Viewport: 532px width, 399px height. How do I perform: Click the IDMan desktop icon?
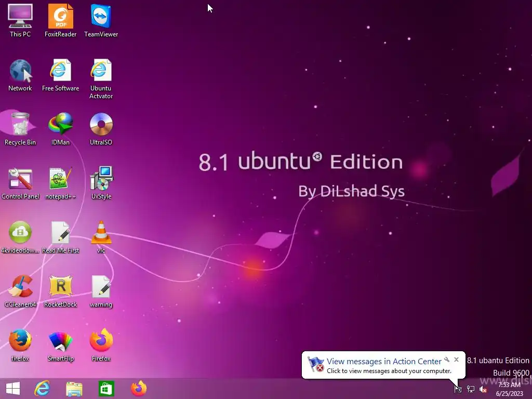(60, 129)
